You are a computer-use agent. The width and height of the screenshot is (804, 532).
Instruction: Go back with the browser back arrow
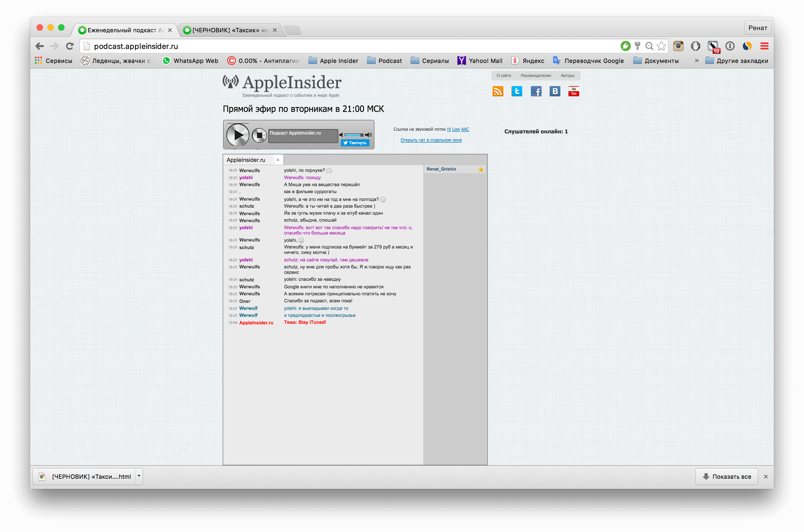coord(40,46)
